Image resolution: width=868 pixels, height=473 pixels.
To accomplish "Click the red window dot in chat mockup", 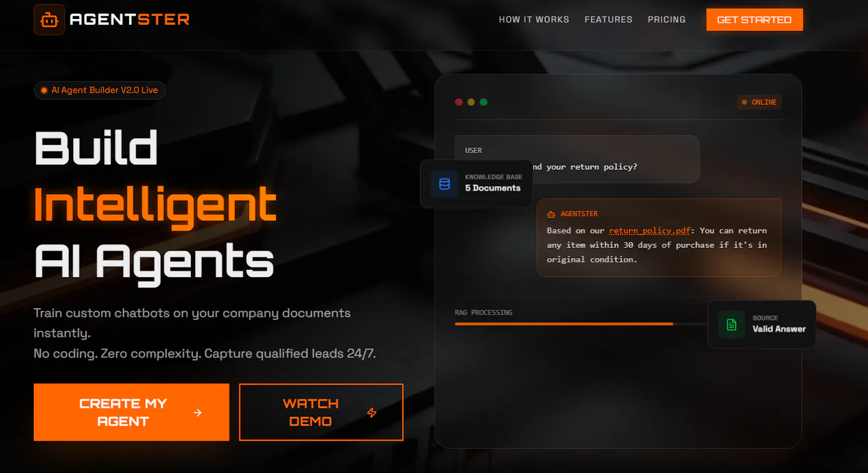I will (x=459, y=102).
